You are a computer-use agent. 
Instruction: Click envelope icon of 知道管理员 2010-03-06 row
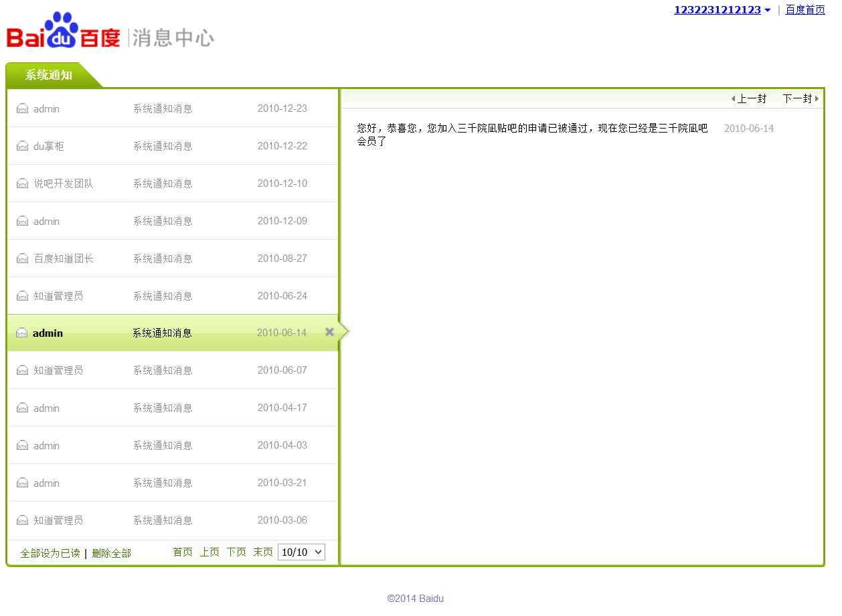point(23,520)
